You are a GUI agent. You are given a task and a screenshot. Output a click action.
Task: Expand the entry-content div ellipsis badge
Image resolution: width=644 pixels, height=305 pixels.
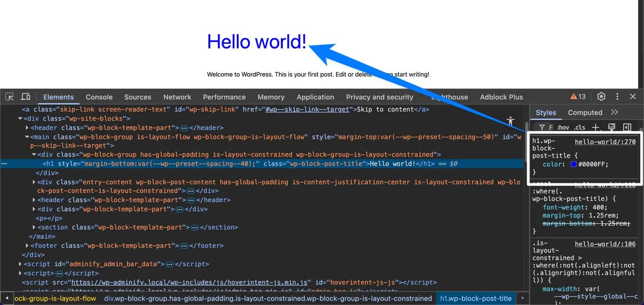coord(190,191)
